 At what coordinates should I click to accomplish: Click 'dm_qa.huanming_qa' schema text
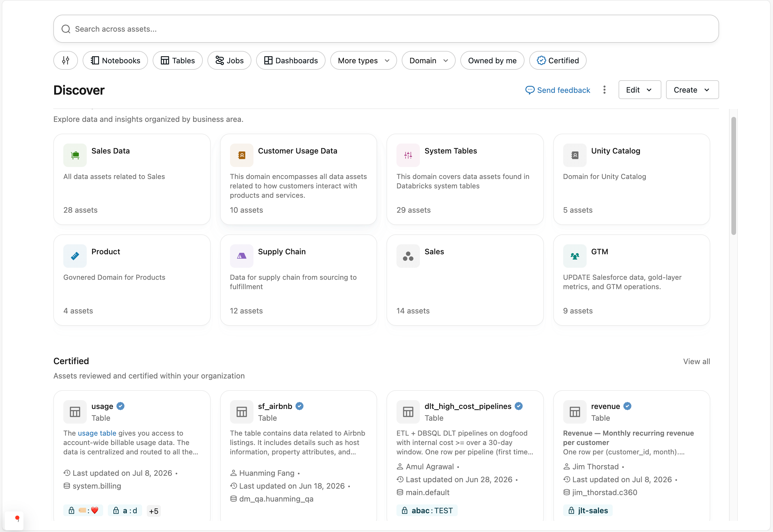[276, 499]
